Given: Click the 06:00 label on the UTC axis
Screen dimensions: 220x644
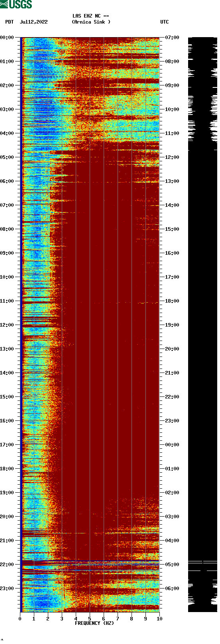Looking at the screenshot, I should point(172,589).
